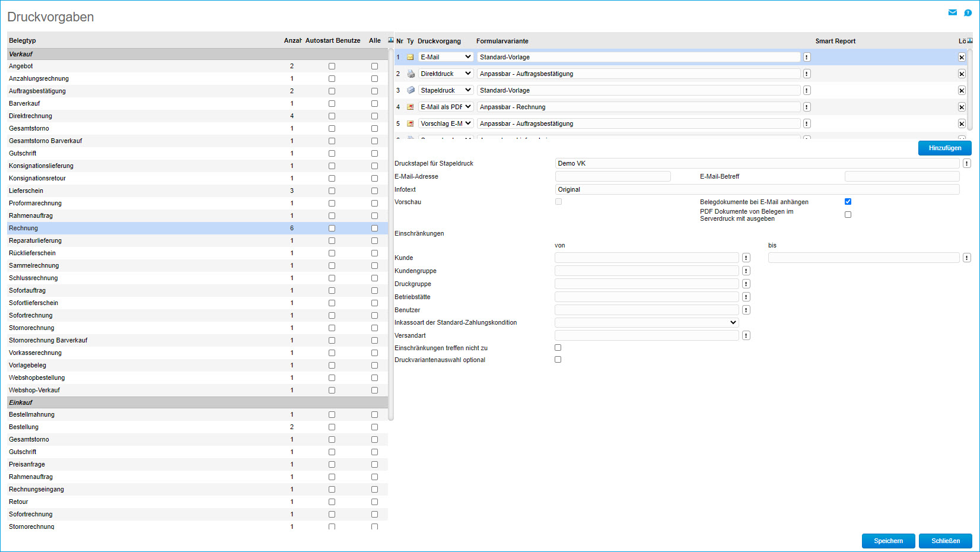Click column settings icon of print jobs table
980x552 pixels.
tap(970, 40)
